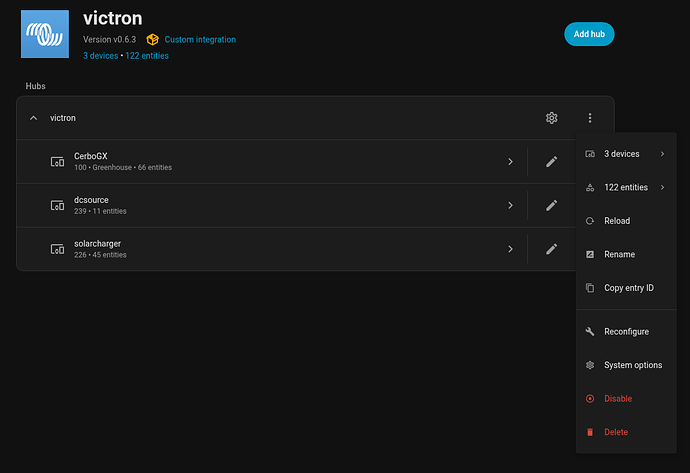The height and width of the screenshot is (473, 690).
Task: Click the victron hub name label
Action: (x=62, y=118)
